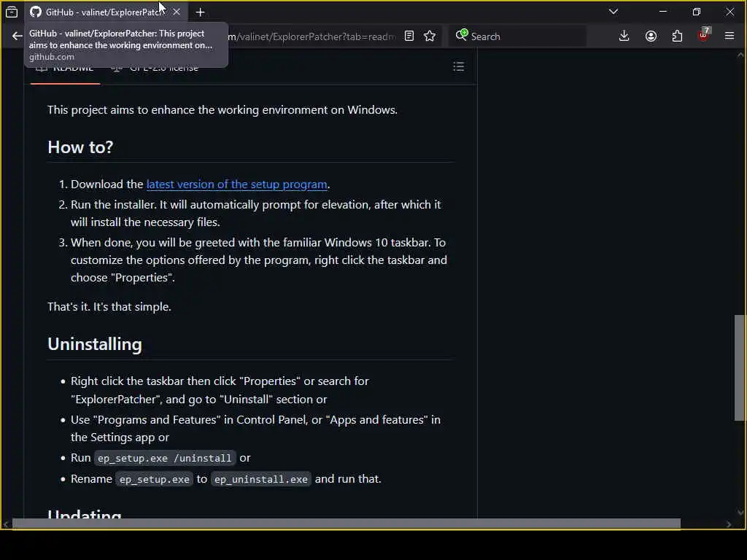747x560 pixels.
Task: Click the Firefox View icon in the tab strip
Action: tap(12, 12)
